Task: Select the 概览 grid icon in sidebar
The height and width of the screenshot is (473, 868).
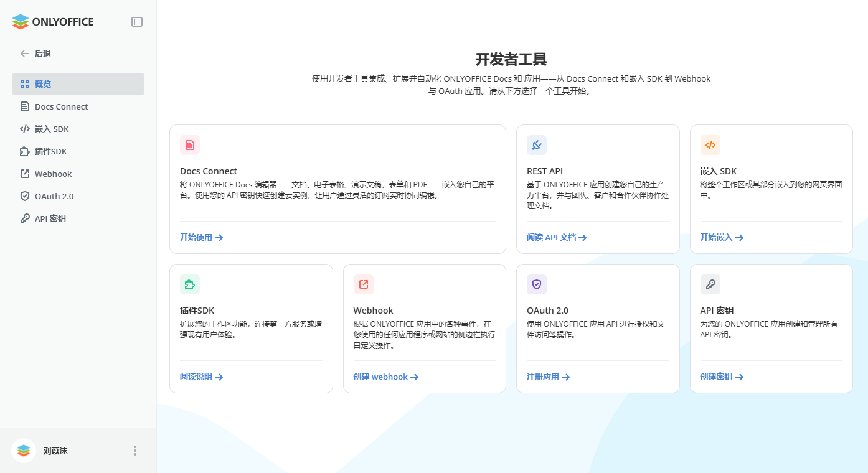Action: pos(25,84)
